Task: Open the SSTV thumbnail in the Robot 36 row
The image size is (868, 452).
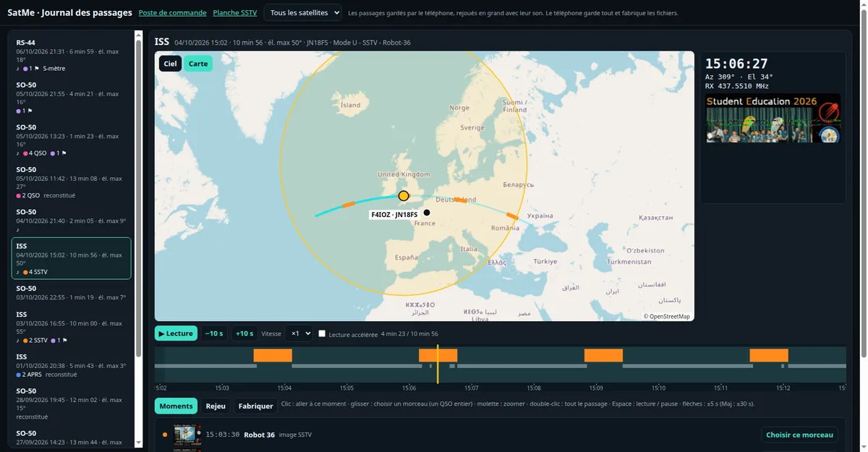Action: (x=186, y=435)
